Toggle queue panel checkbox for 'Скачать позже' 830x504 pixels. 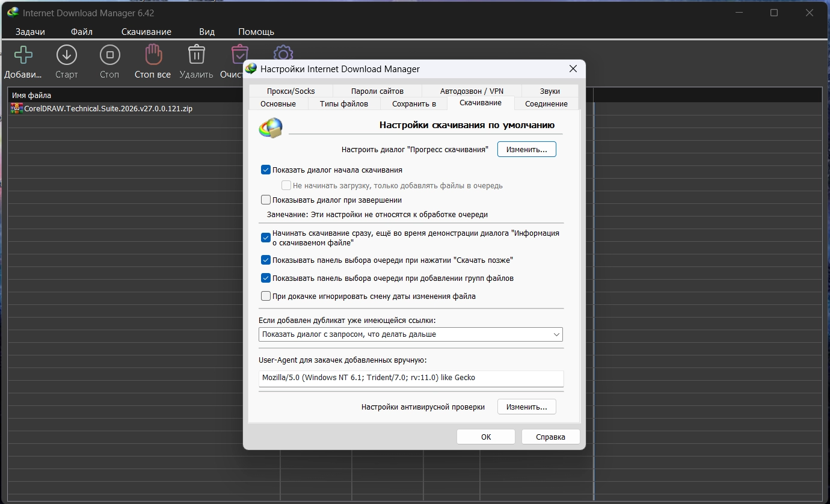point(266,260)
